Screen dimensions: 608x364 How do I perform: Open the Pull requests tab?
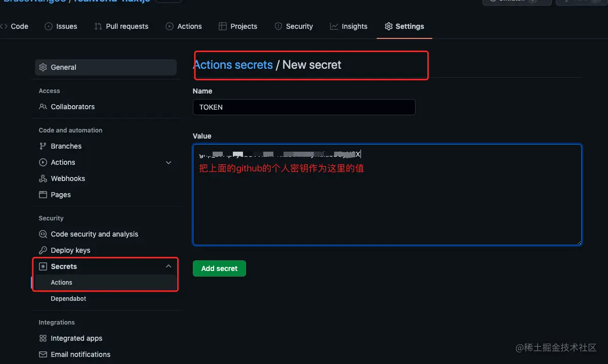[121, 26]
